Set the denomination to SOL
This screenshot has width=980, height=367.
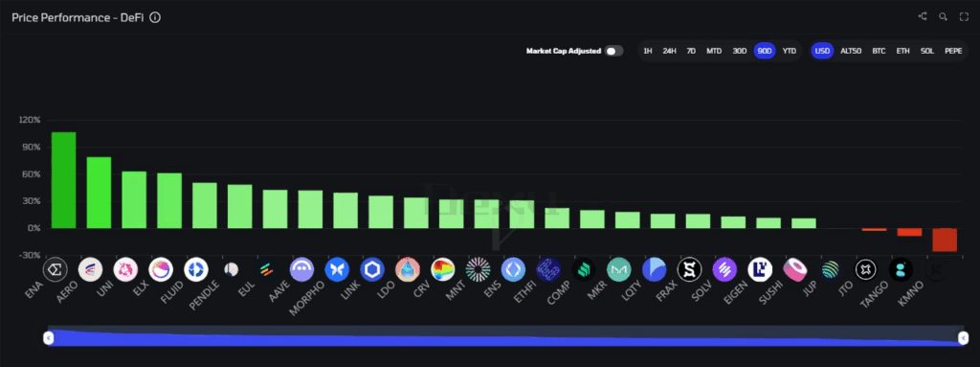[x=927, y=51]
